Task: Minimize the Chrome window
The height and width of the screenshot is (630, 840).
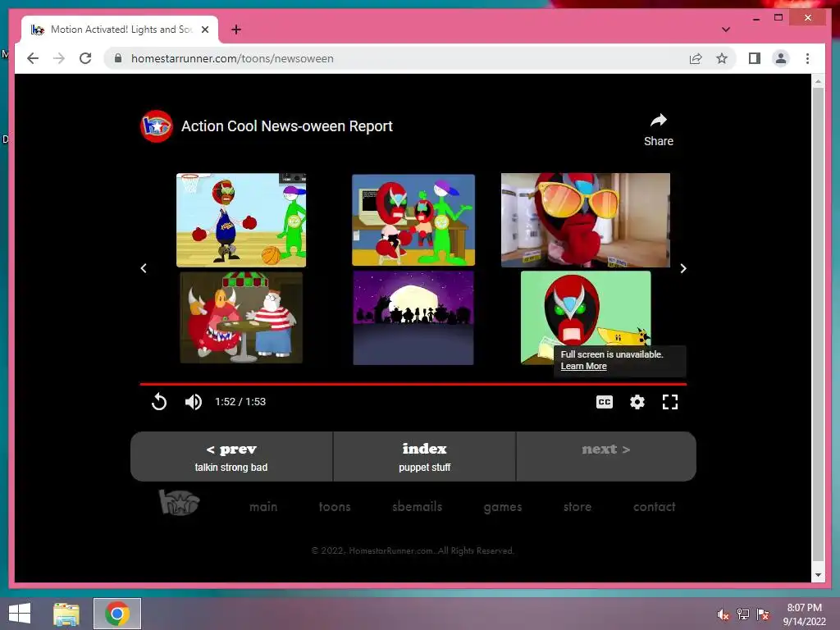Action: (756, 18)
